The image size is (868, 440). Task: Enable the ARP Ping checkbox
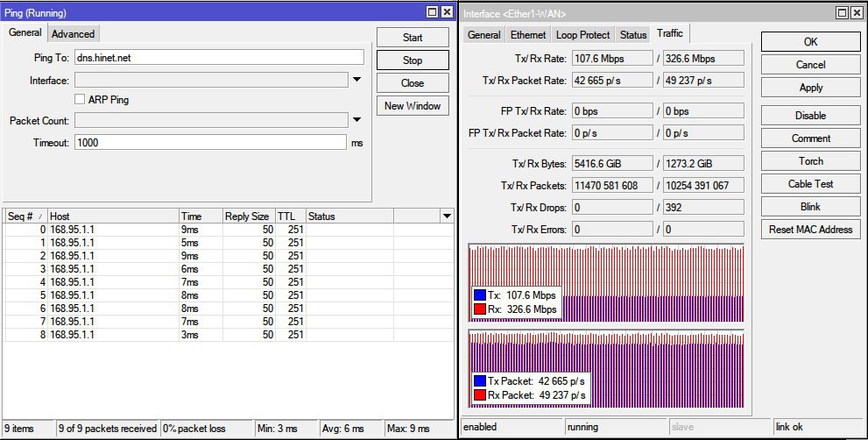(x=80, y=99)
